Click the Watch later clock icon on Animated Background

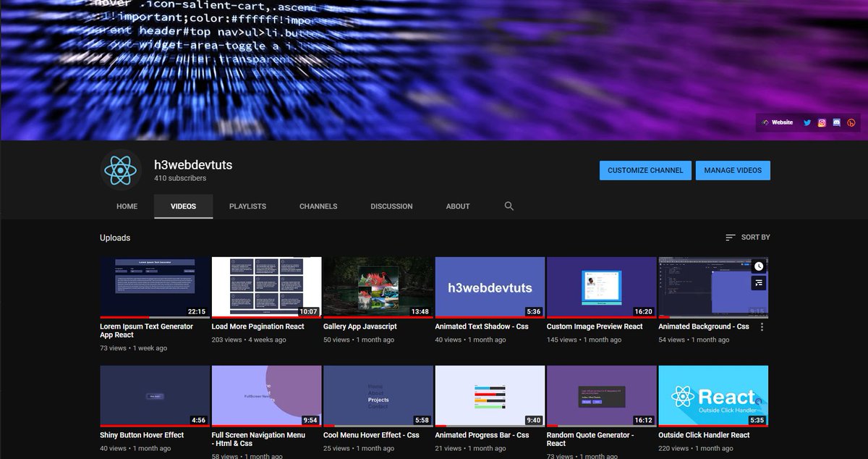click(x=758, y=266)
